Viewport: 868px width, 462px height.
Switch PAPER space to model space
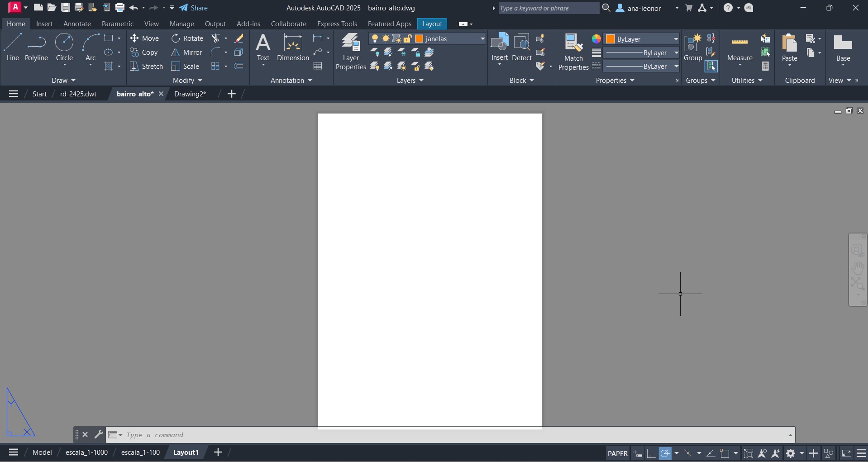coord(617,453)
